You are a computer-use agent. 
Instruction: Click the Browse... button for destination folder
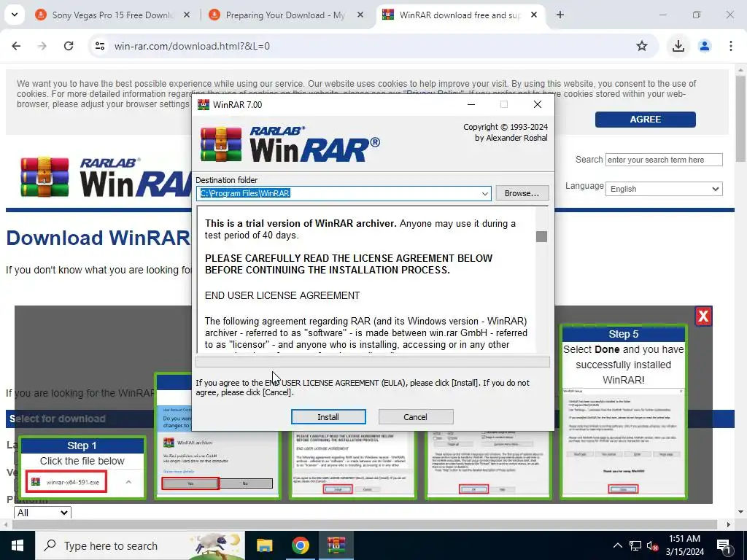(x=522, y=193)
